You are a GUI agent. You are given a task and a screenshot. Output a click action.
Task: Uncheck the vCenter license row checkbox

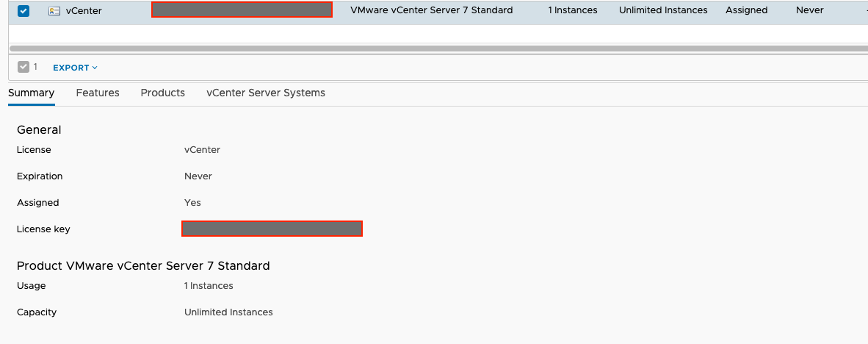(x=23, y=11)
